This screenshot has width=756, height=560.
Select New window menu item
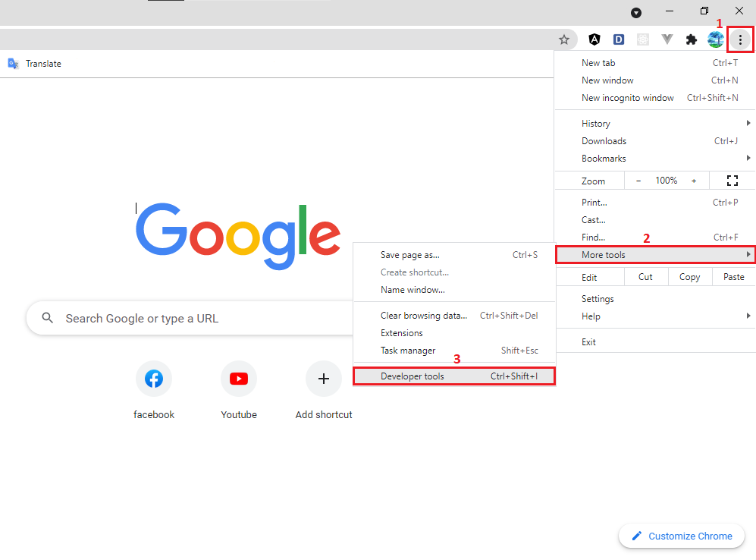655,80
